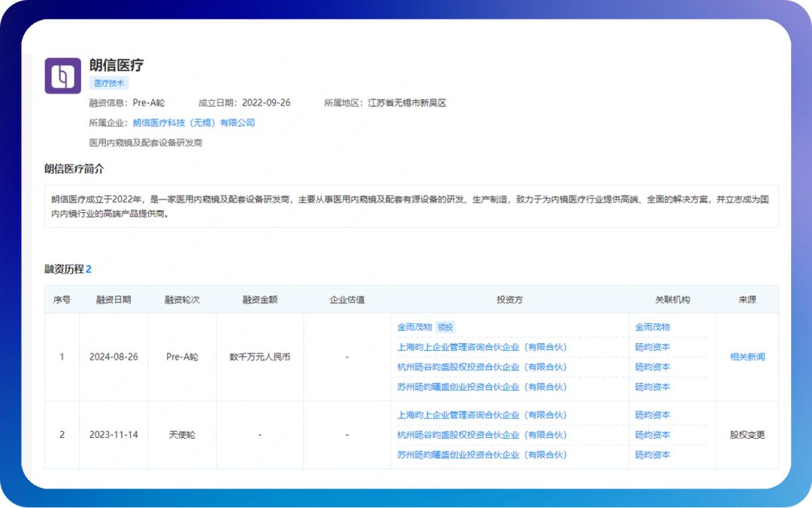This screenshot has width=812, height=508.
Task: Open the first 旸昀资本 link in row 1
Action: click(x=653, y=347)
